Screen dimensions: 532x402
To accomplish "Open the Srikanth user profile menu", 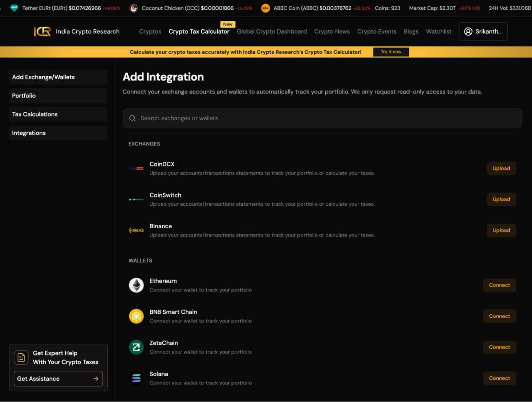I will point(483,32).
